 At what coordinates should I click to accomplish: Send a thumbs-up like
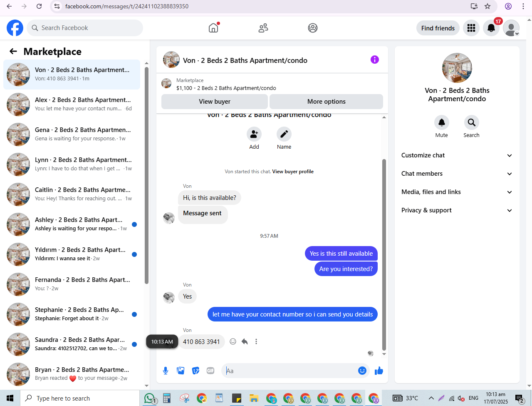tap(379, 371)
